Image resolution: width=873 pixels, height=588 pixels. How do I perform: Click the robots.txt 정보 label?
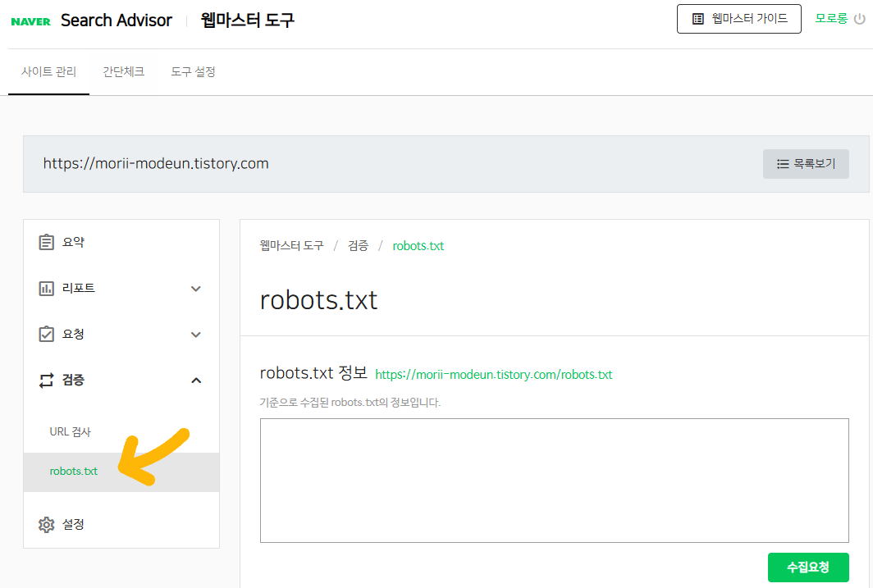[x=313, y=373]
